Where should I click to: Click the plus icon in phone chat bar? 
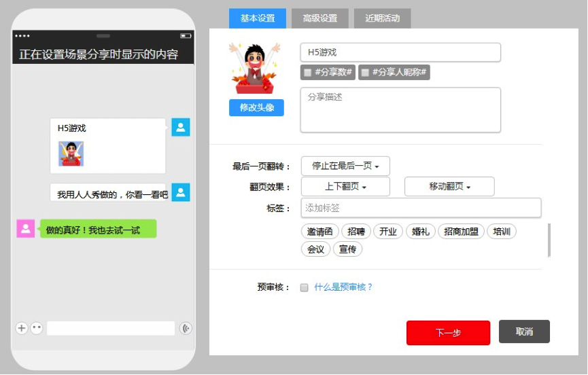point(21,328)
